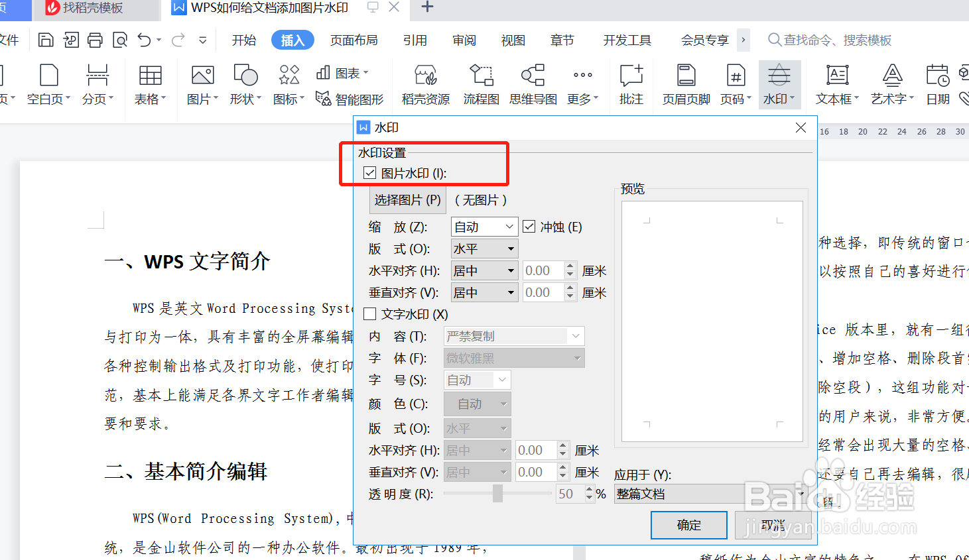
Task: Click the 透明度 value field showing 50
Action: [570, 494]
